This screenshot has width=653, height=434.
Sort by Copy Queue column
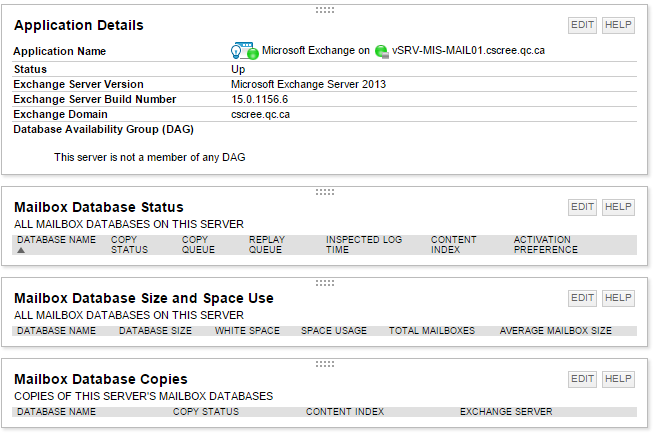[x=198, y=245]
